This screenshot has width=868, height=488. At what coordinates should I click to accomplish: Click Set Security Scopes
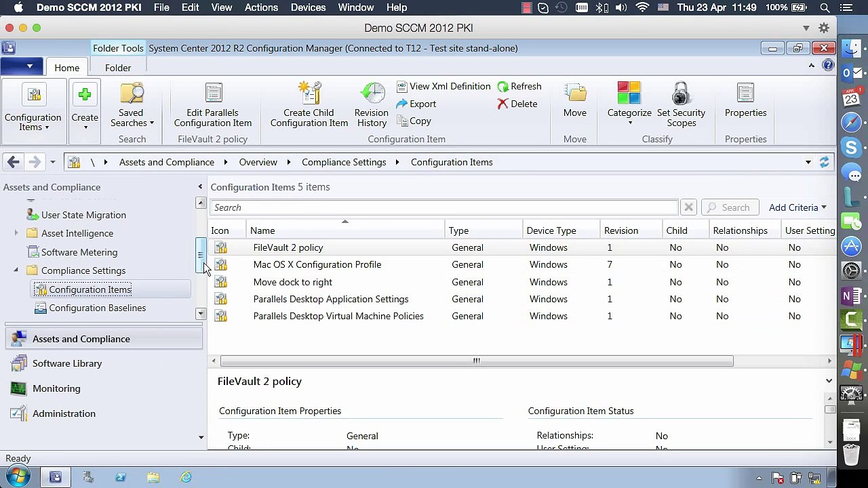click(x=681, y=106)
